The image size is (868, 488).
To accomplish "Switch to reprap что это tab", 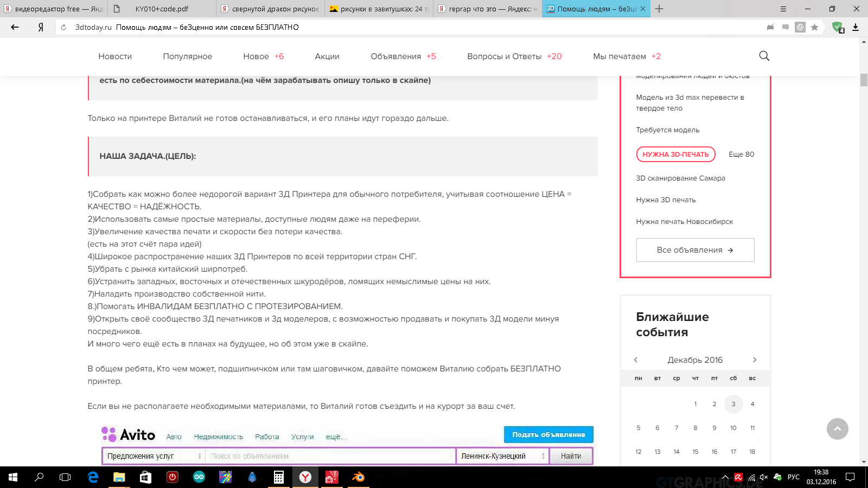I will (x=487, y=9).
